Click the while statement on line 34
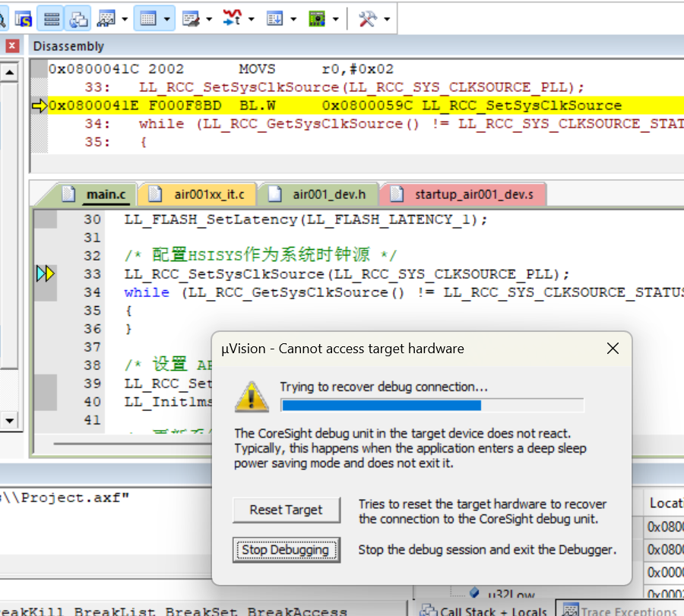This screenshot has width=684, height=616. tap(404, 292)
